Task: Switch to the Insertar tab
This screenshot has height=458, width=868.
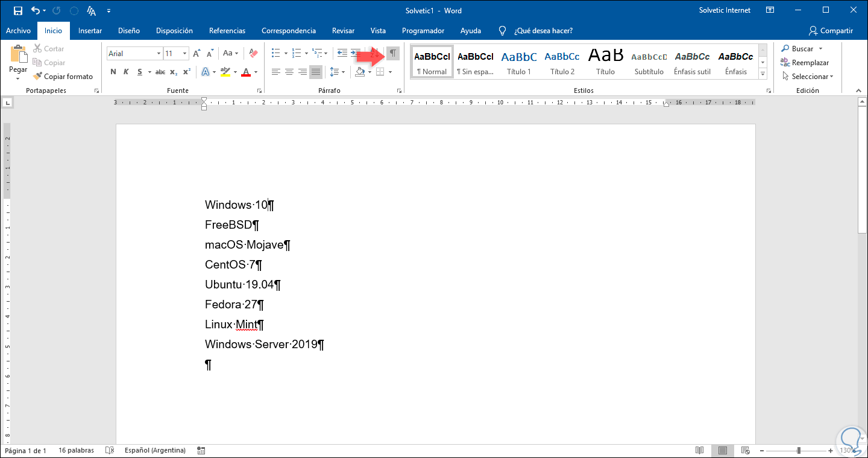Action: 90,31
